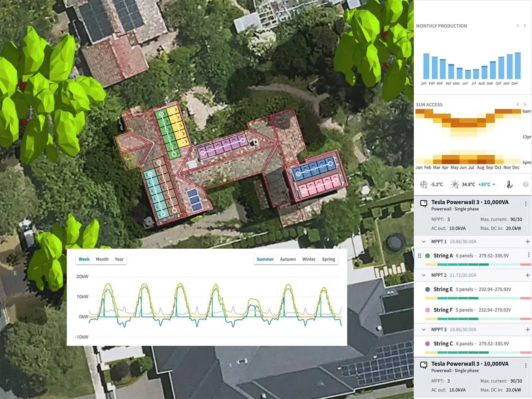
Task: Select the brown panel string on roof
Action: tap(167, 187)
